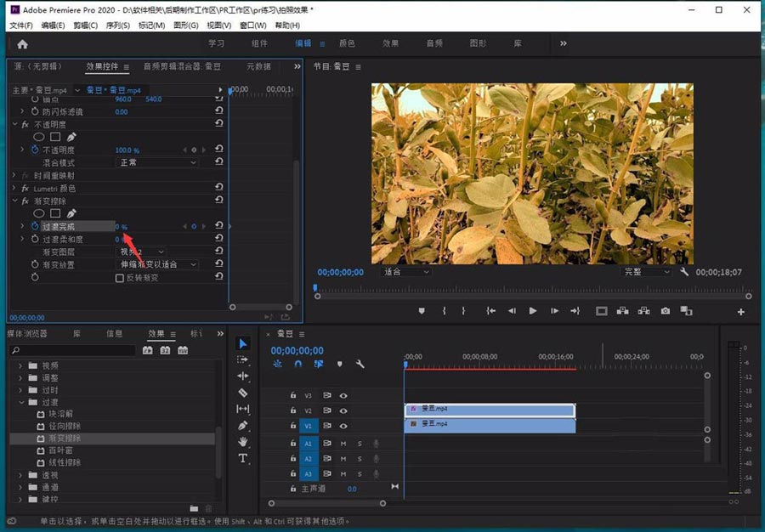
Task: Select the Track Select Forward tool
Action: [243, 359]
